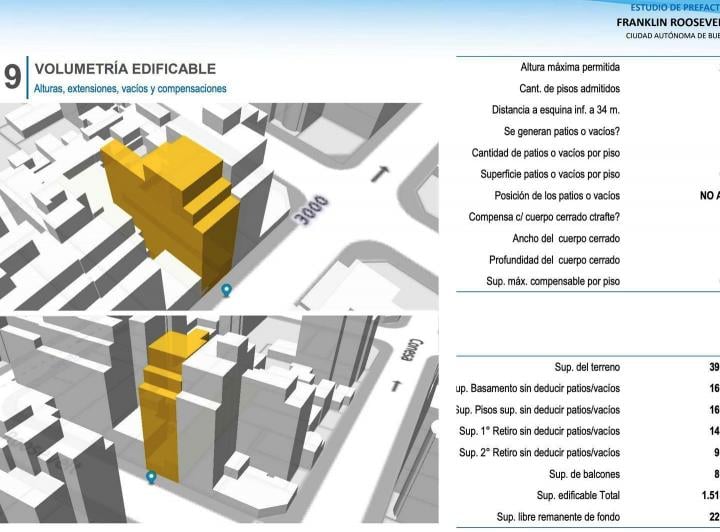Click the "22" value for remanente de fondo
Viewport: 720px width, 532px height.
pos(714,517)
